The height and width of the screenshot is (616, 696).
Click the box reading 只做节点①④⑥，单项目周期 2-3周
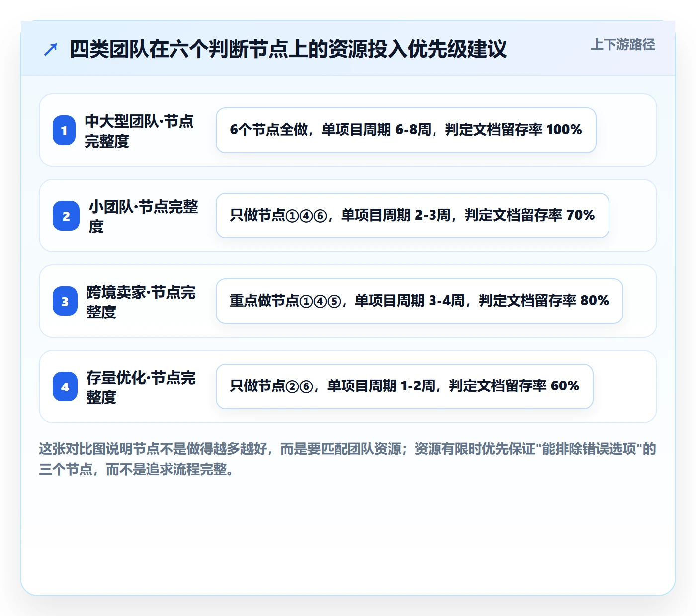[x=413, y=216]
